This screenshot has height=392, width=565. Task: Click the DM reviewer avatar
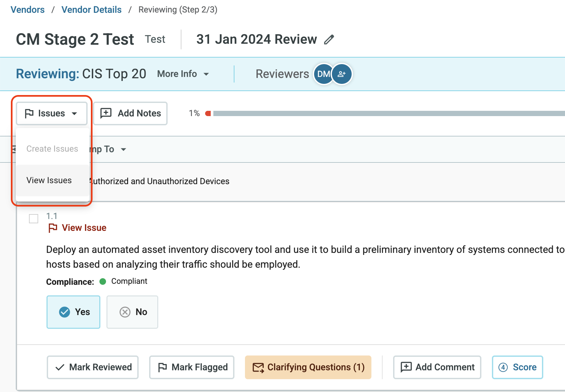[x=323, y=74]
